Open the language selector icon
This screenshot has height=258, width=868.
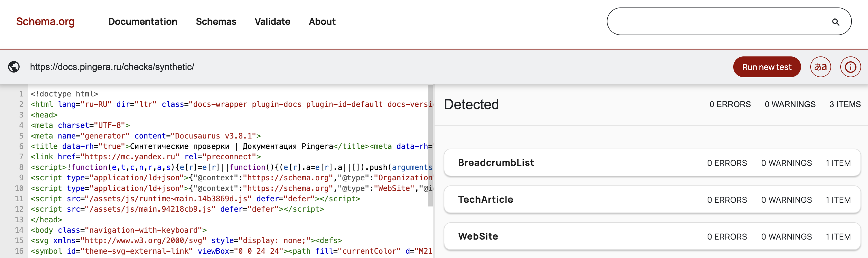click(x=820, y=67)
